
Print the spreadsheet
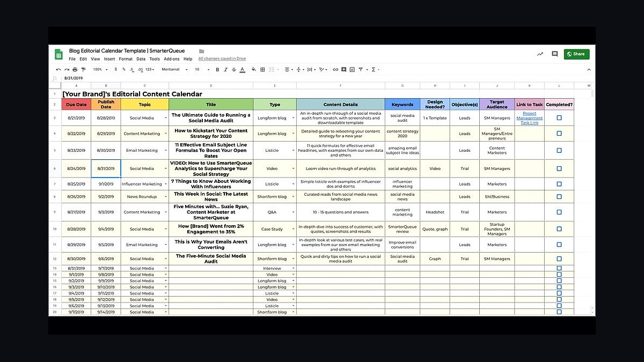[x=75, y=69]
